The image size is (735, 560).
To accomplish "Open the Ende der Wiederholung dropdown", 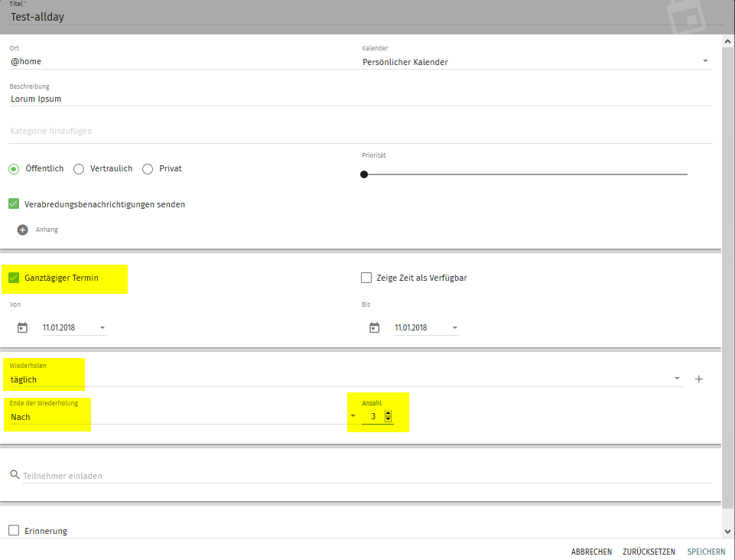I will pos(353,416).
